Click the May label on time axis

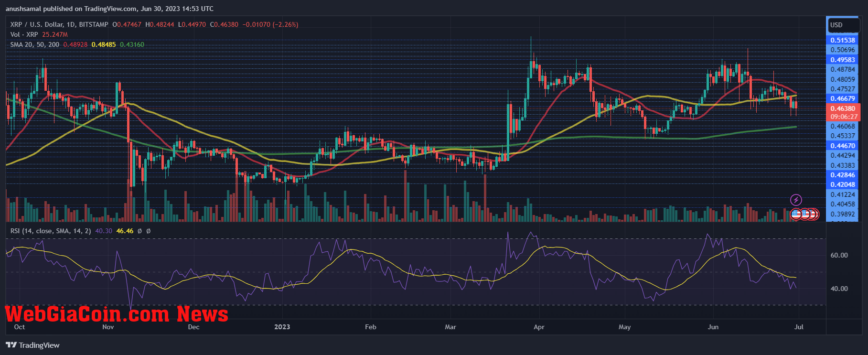(x=624, y=327)
